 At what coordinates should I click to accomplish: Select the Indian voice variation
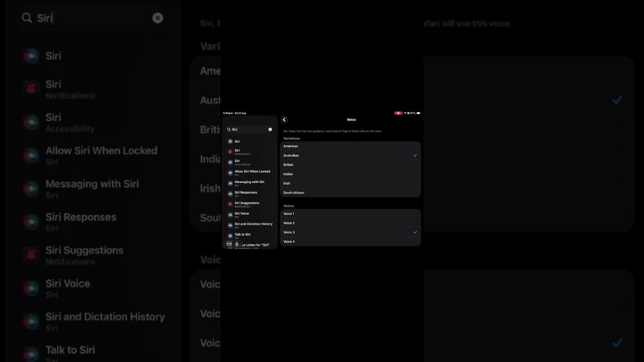coord(350,174)
